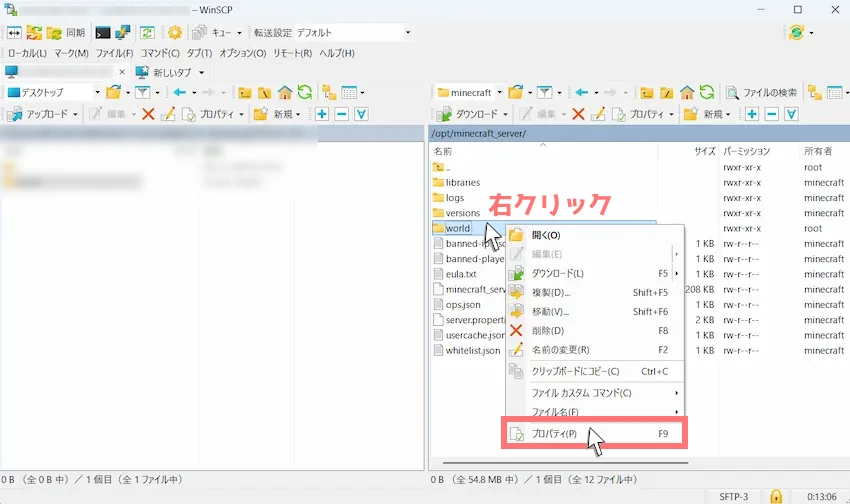Expand the アップロード dropdown arrow
Image resolution: width=850 pixels, height=504 pixels.
(75, 114)
